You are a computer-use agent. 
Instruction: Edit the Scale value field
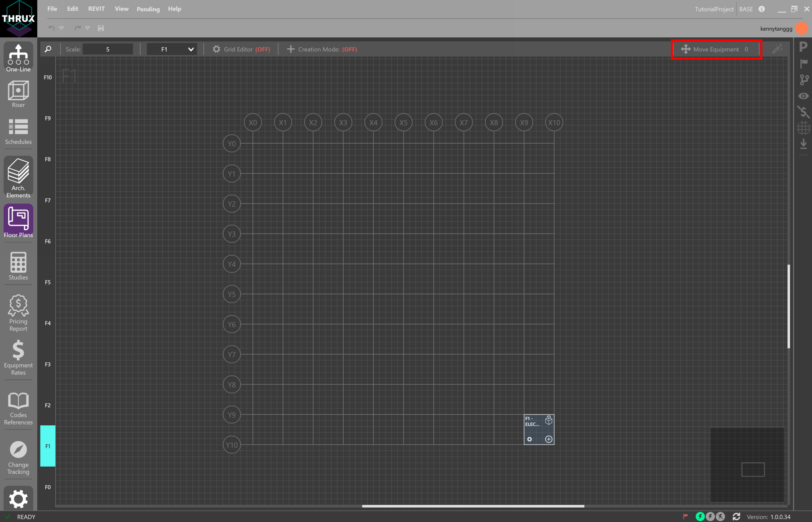(108, 49)
